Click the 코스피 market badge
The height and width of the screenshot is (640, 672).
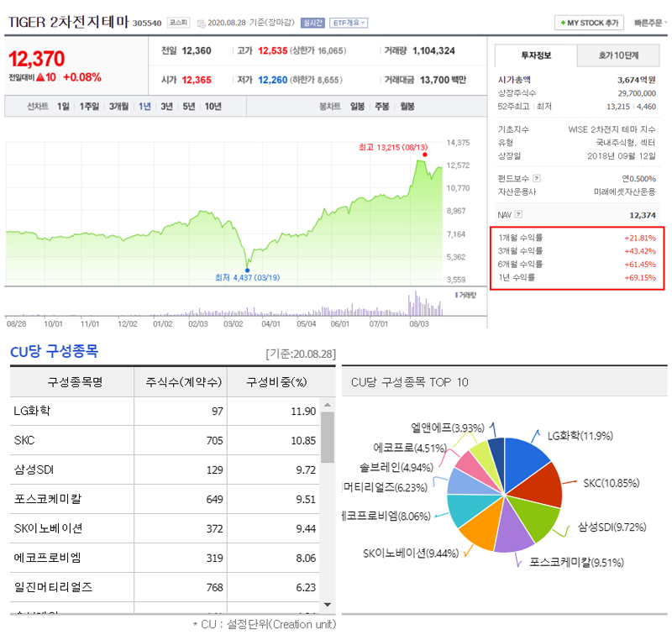pyautogui.click(x=178, y=23)
